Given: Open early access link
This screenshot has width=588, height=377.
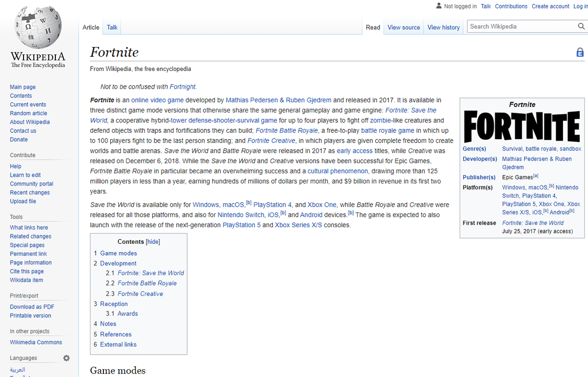Looking at the screenshot, I should pos(355,151).
